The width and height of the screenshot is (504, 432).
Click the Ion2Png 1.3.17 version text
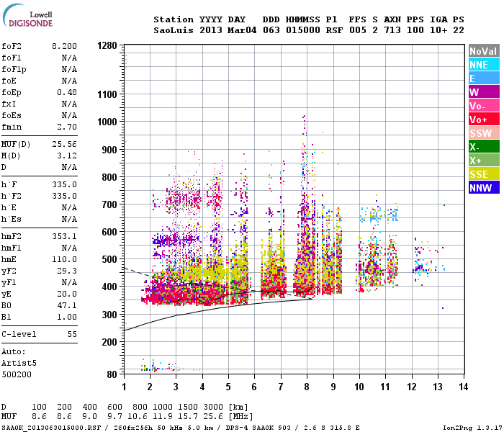pos(472,428)
